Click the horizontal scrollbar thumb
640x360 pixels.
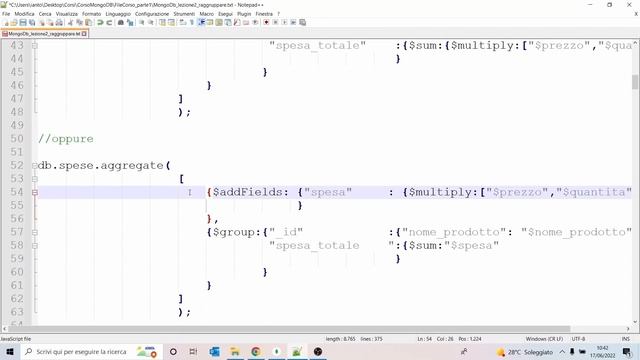coord(289,329)
